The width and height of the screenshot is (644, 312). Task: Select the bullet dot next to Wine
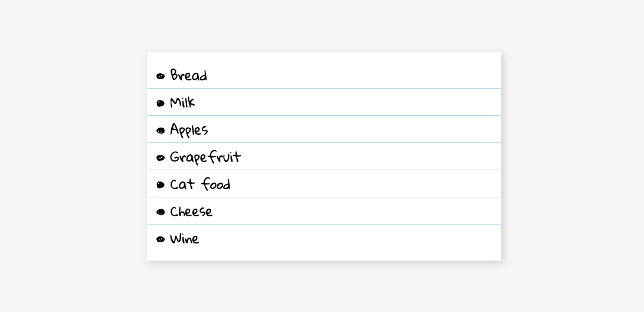[x=161, y=239]
